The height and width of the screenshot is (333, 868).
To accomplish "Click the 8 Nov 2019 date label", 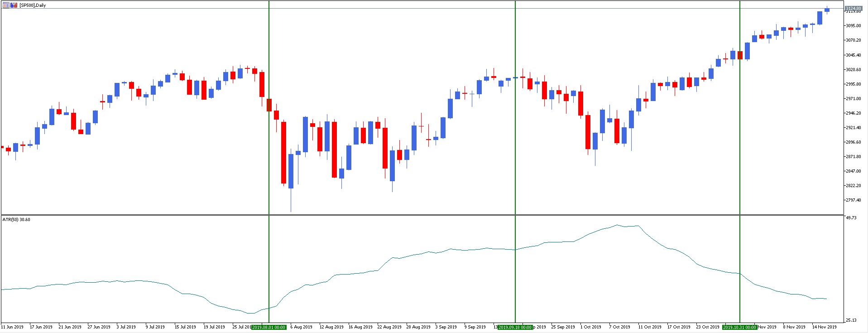I will point(794,327).
